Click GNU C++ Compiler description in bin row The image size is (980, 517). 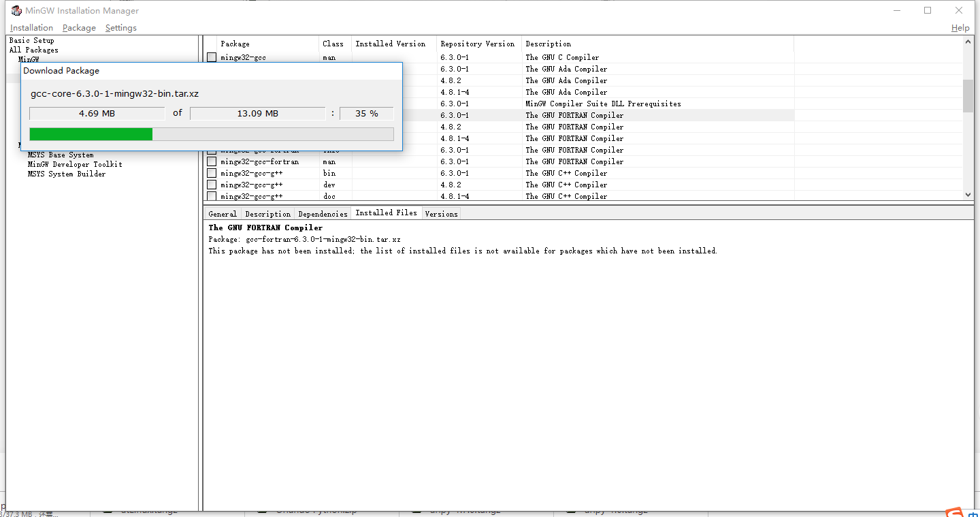(x=566, y=174)
